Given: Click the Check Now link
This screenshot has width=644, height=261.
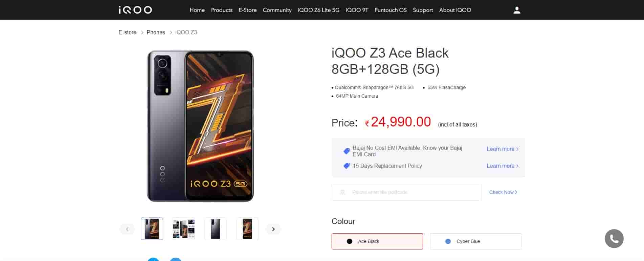Looking at the screenshot, I should [503, 192].
